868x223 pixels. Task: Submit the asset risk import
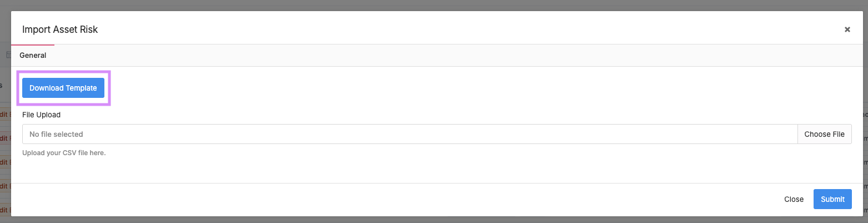(832, 199)
